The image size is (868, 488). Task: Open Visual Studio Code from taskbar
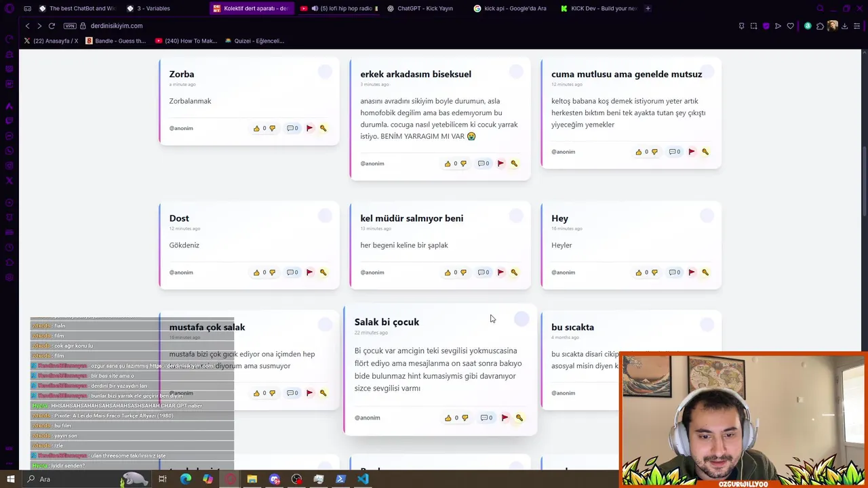point(363,479)
